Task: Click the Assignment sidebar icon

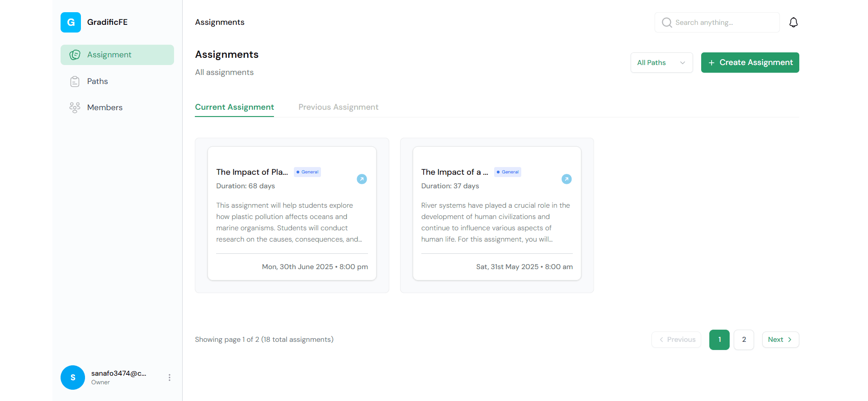Action: coord(75,55)
